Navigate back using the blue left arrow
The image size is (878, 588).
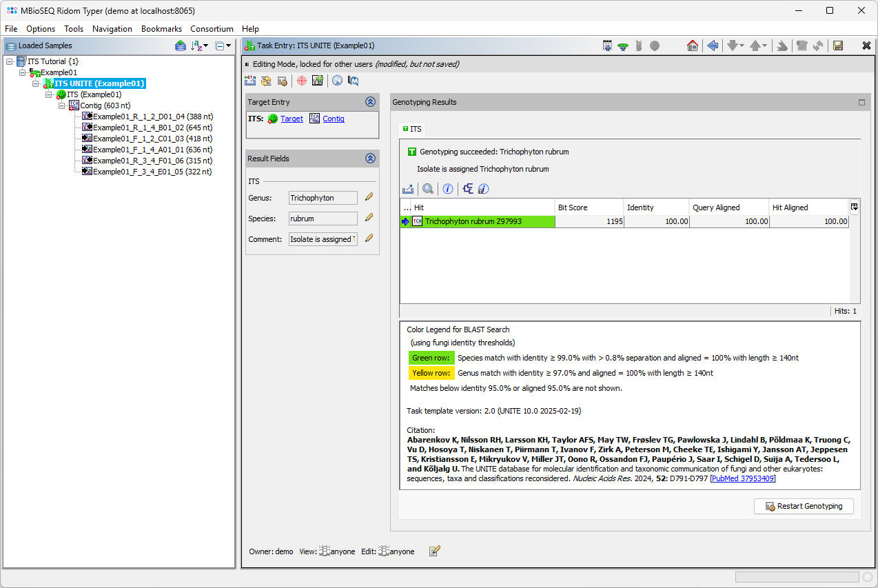point(712,45)
